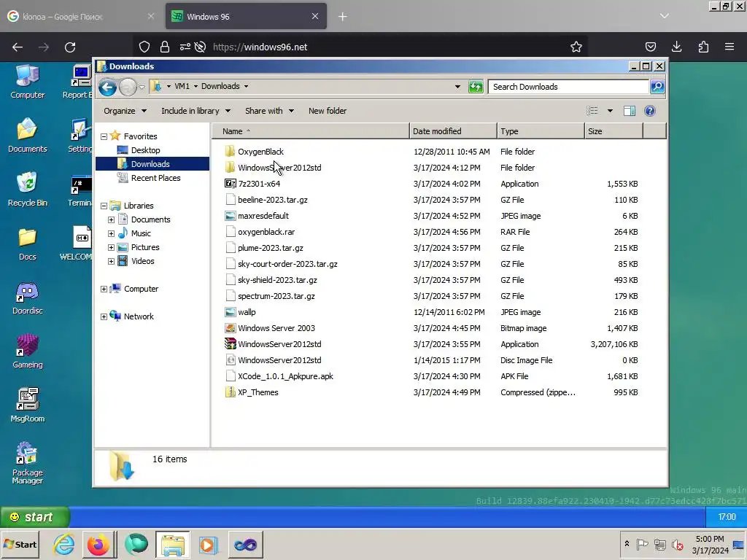
Task: Select the OxygenBlack folder
Action: click(x=260, y=152)
